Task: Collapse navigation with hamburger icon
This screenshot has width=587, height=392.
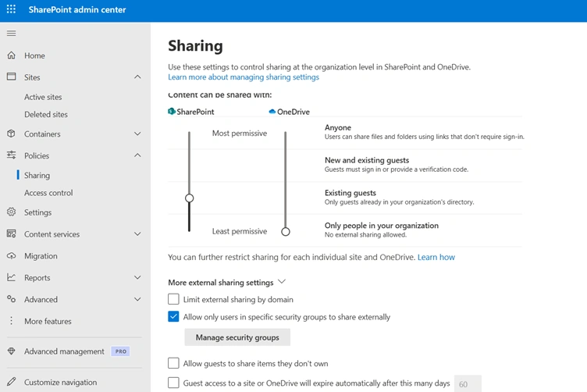Action: tap(11, 34)
